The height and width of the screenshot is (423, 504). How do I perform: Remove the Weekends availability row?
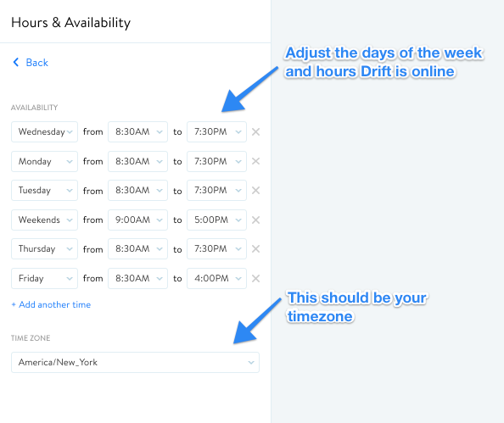click(256, 220)
